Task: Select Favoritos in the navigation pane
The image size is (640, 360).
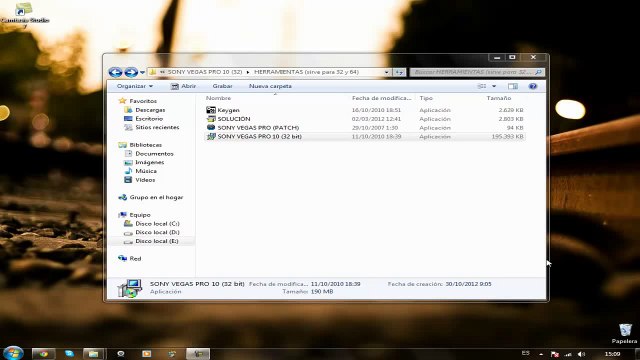Action: [x=143, y=101]
